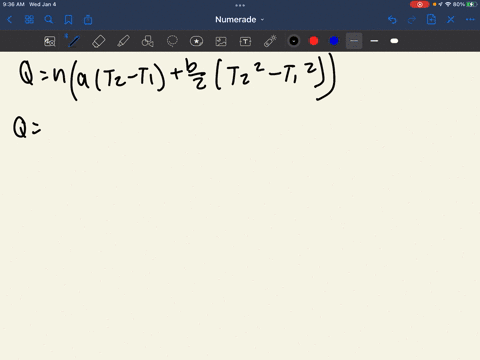Screen dimensions: 480x360
Task: Select the Shapes tool
Action: point(148,41)
